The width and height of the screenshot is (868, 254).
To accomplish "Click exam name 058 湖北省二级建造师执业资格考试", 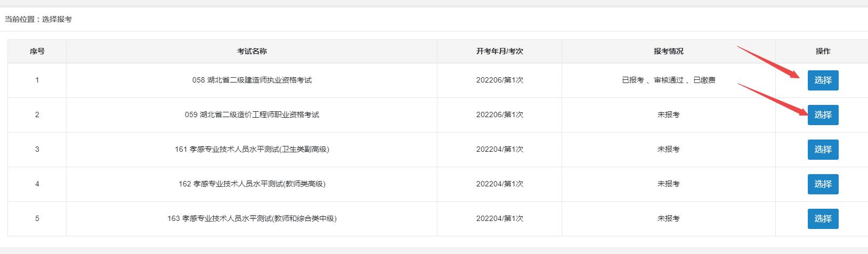I will [252, 80].
